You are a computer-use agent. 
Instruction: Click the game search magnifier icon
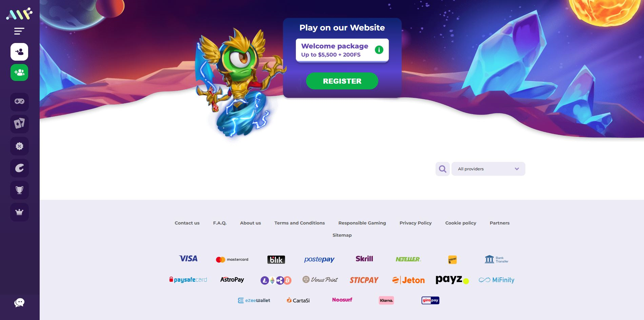pos(442,169)
